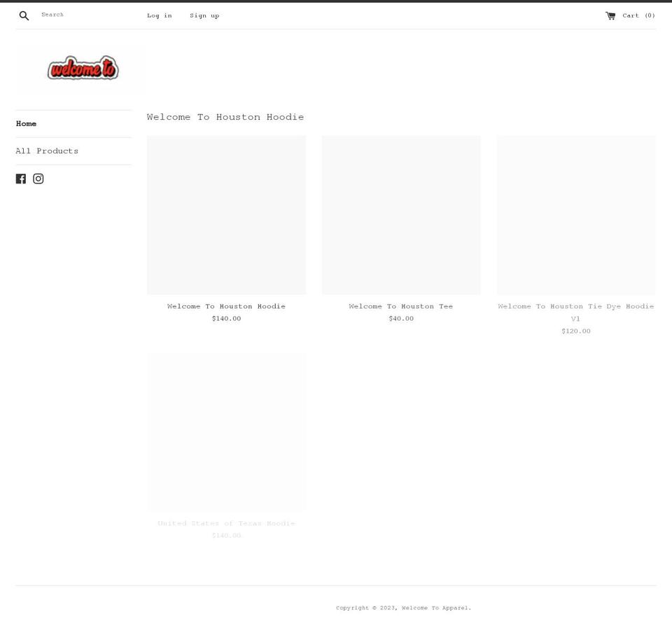The image size is (672, 629).
Task: Click Welcome To Houston Tee product title
Action: tap(401, 306)
